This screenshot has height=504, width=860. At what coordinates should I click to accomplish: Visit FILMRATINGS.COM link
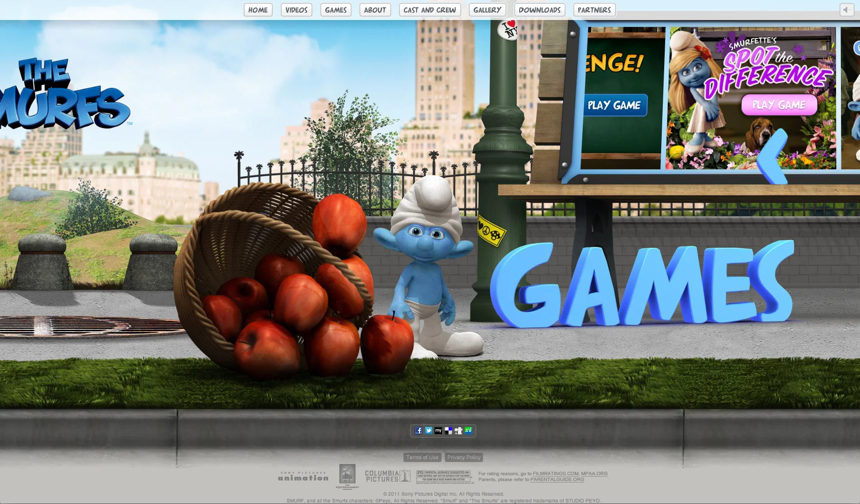556,473
